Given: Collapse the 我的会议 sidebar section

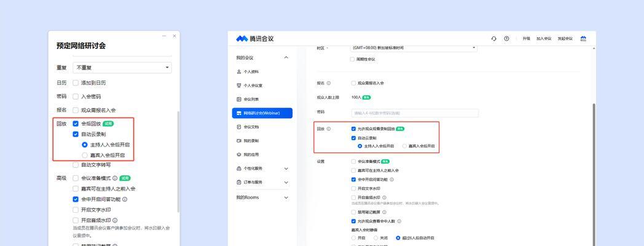Looking at the screenshot, I should (x=286, y=58).
